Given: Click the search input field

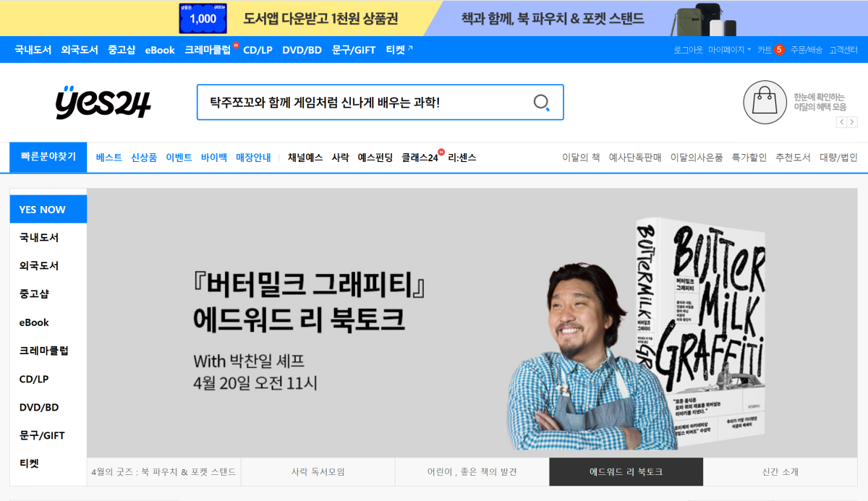Looking at the screenshot, I should [365, 103].
